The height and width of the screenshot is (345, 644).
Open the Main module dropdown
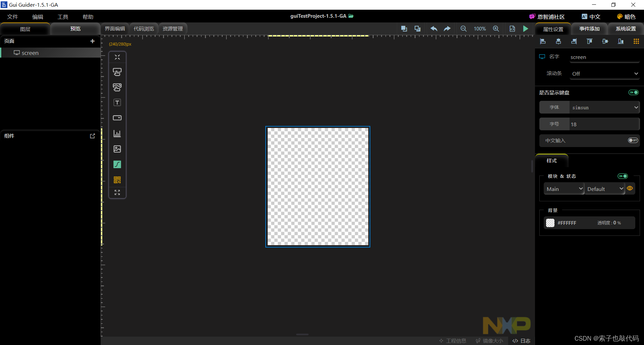pyautogui.click(x=564, y=189)
